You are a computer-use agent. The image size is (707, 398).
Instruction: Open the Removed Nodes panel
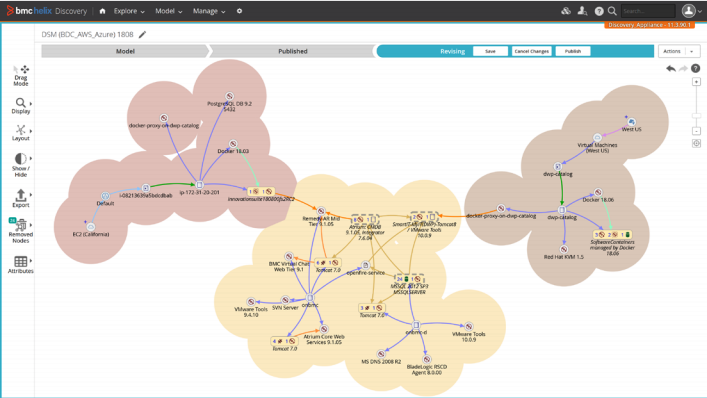coord(20,230)
